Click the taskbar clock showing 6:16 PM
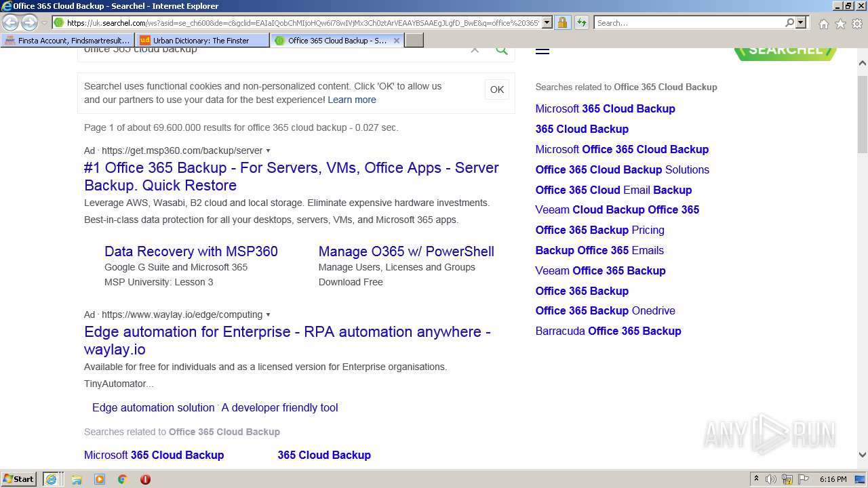Viewport: 868px width, 488px height. [833, 479]
